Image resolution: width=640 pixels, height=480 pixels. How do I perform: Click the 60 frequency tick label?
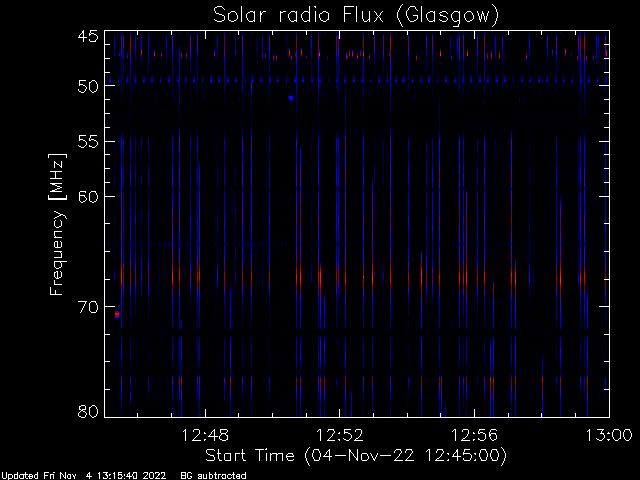pyautogui.click(x=88, y=197)
